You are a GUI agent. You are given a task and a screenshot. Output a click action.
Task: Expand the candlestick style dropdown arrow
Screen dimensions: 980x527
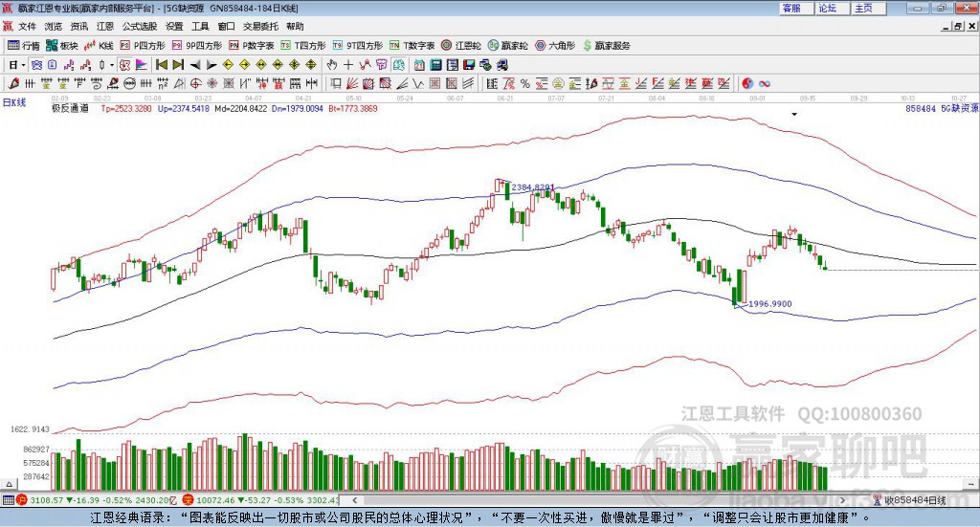(112, 65)
